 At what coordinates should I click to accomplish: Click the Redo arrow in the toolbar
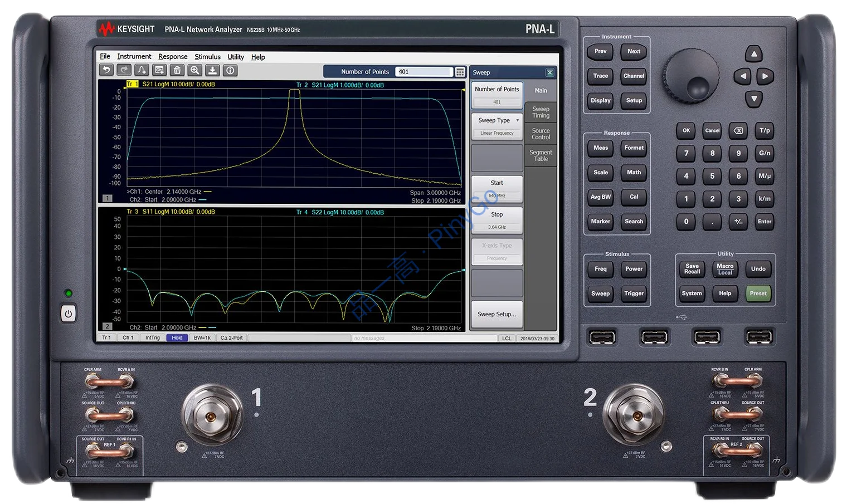pos(124,70)
